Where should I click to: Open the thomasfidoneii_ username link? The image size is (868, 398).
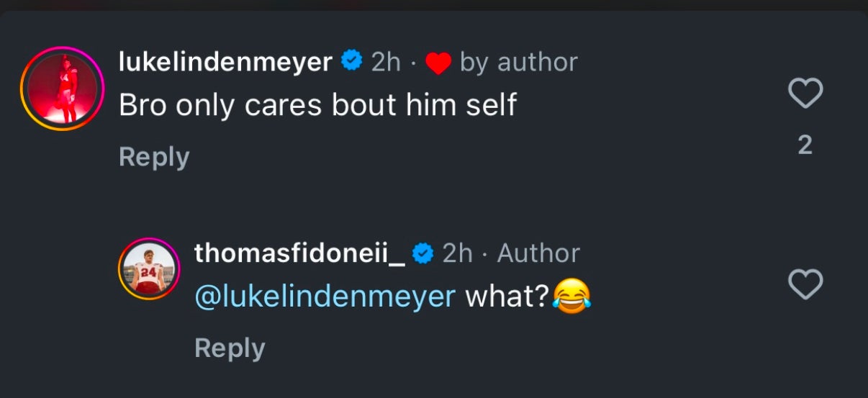[300, 253]
